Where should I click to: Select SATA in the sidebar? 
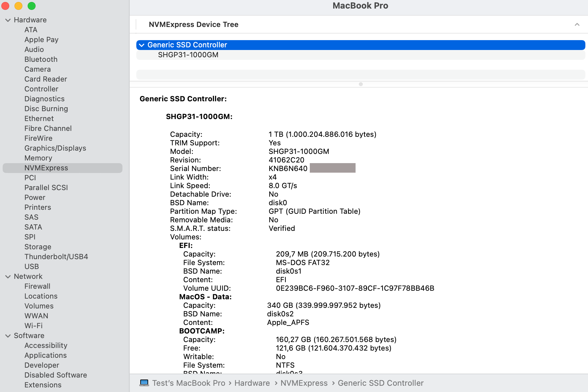click(33, 227)
